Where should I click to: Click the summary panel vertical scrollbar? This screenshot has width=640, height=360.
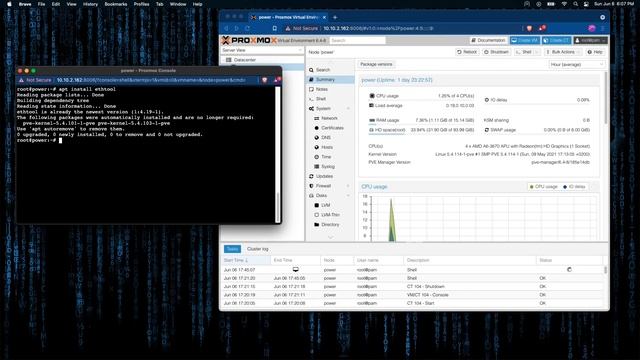606,98
